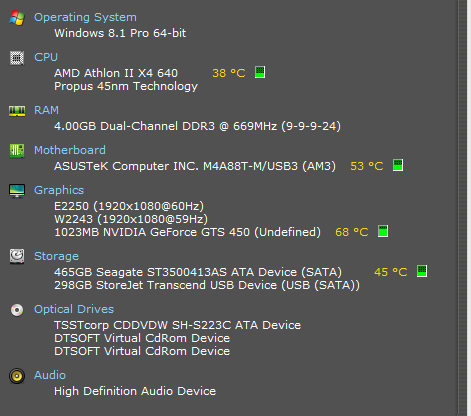Click the vertical scrollbar on the right edge
Viewport: 471px width, 416px height.
pos(462,208)
